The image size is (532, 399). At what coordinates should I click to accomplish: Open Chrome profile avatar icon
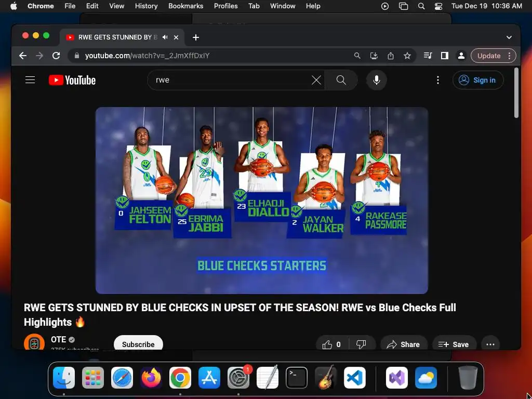pos(461,56)
